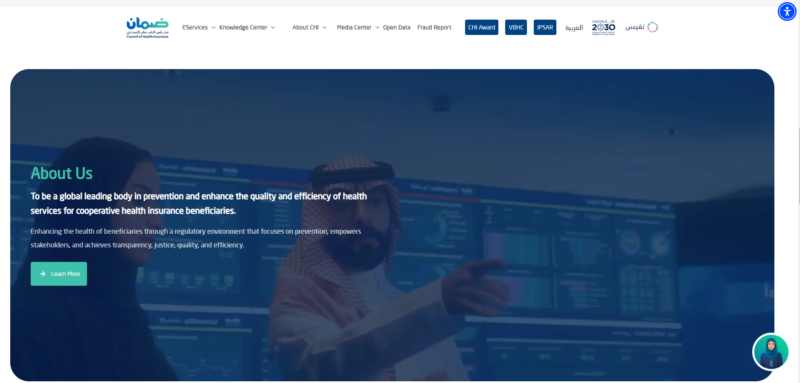Image resolution: width=800 pixels, height=383 pixels.
Task: Click the VBHC button
Action: (x=516, y=28)
